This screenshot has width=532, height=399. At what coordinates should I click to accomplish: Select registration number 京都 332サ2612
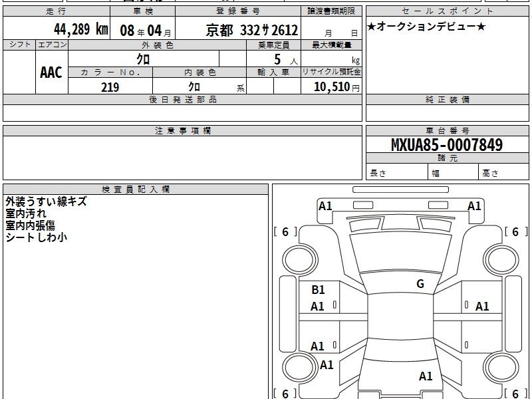pyautogui.click(x=252, y=31)
